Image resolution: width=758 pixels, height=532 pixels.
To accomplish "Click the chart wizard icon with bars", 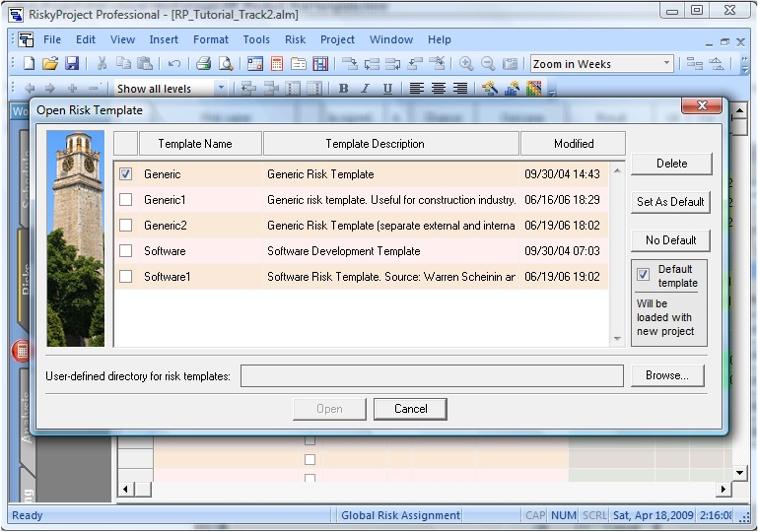I will pos(512,89).
